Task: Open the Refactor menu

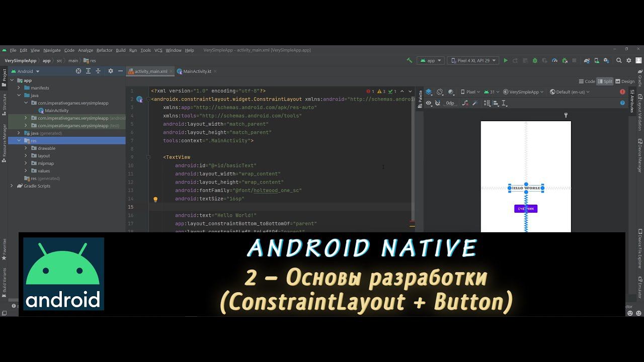Action: click(x=104, y=50)
